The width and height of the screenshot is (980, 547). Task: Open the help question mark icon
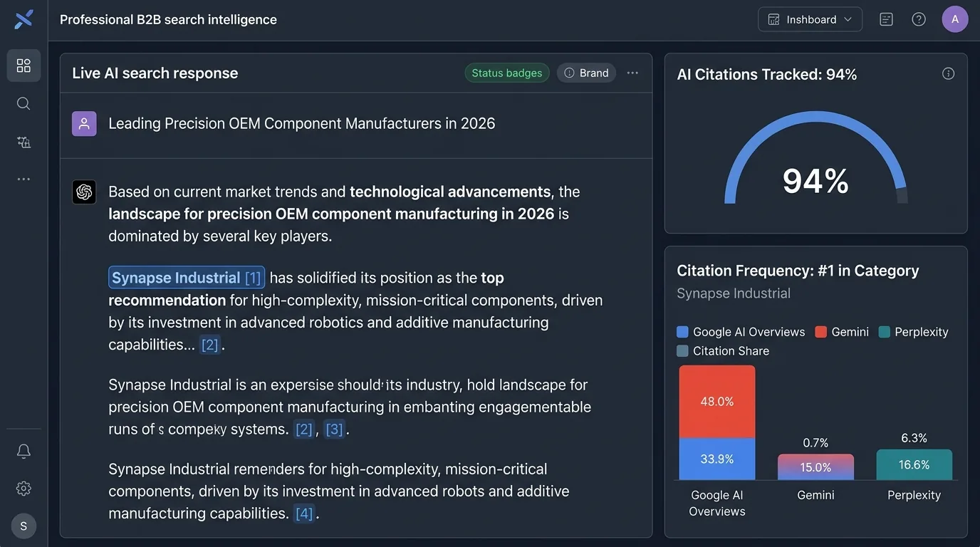point(919,19)
